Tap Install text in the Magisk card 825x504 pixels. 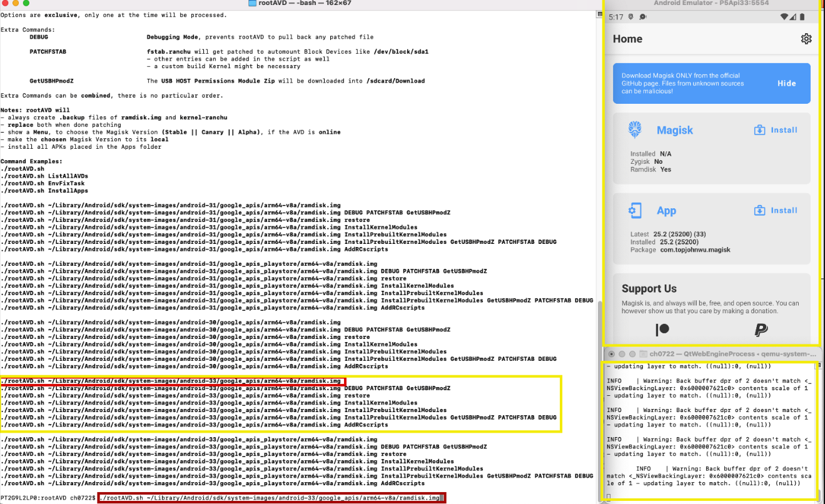784,130
